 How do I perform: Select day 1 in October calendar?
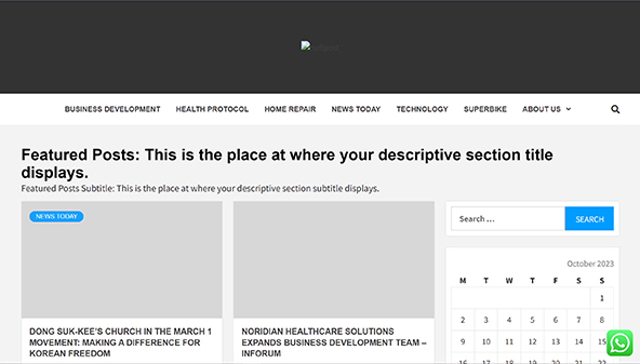coord(602,298)
